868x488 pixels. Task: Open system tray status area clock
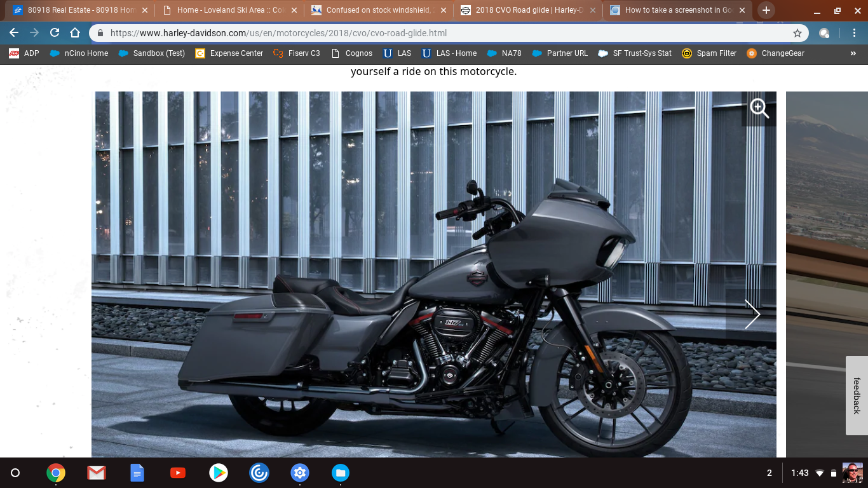[x=800, y=473]
